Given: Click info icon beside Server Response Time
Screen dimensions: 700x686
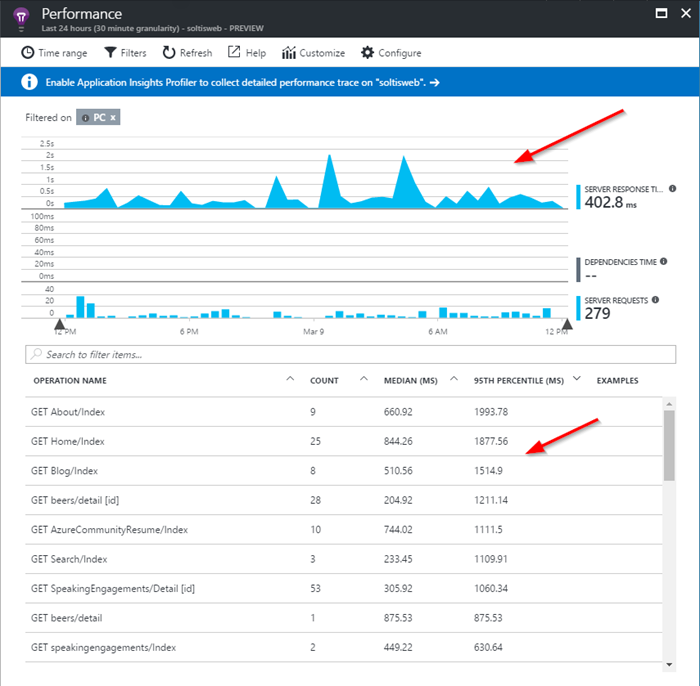Looking at the screenshot, I should 672,189.
